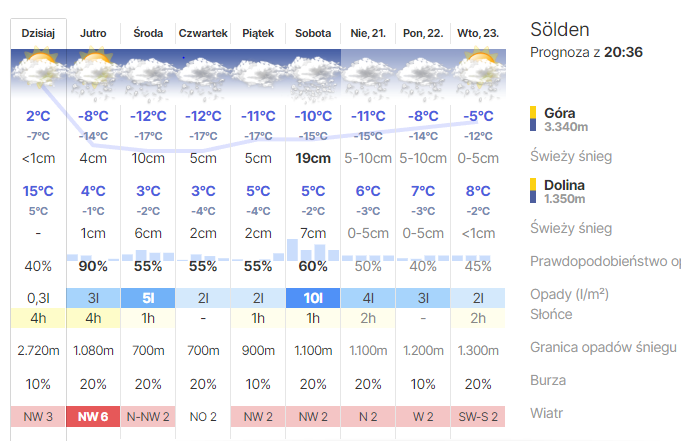
Task: Click the Jutro sun-and-cloud icon
Action: pos(94,72)
